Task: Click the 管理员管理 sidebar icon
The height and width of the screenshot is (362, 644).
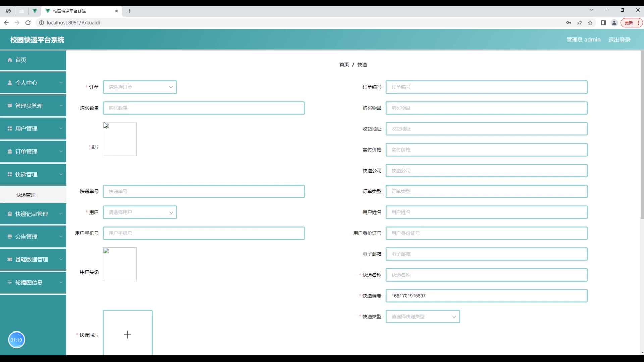Action: 10,106
